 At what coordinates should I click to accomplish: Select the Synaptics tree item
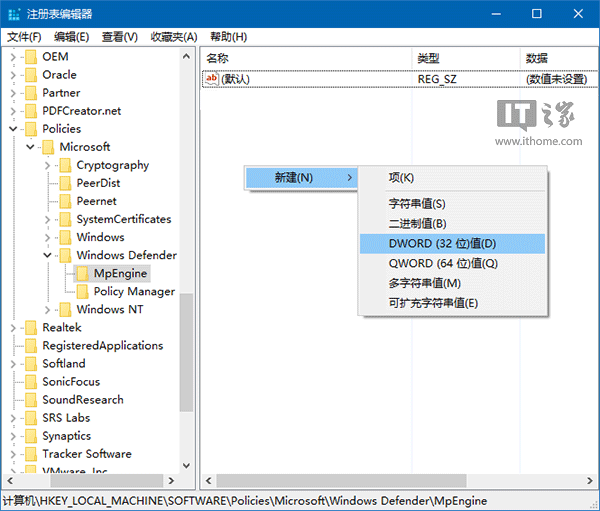(x=66, y=435)
